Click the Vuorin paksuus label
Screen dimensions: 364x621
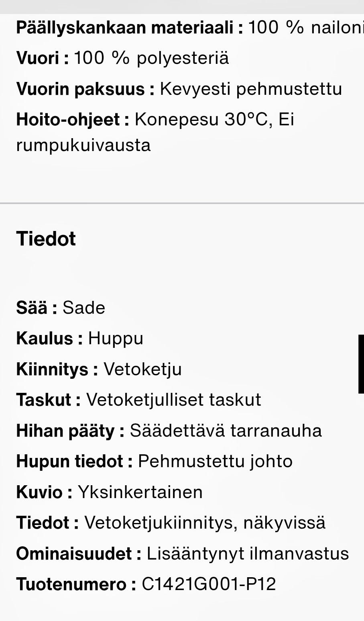85,89
